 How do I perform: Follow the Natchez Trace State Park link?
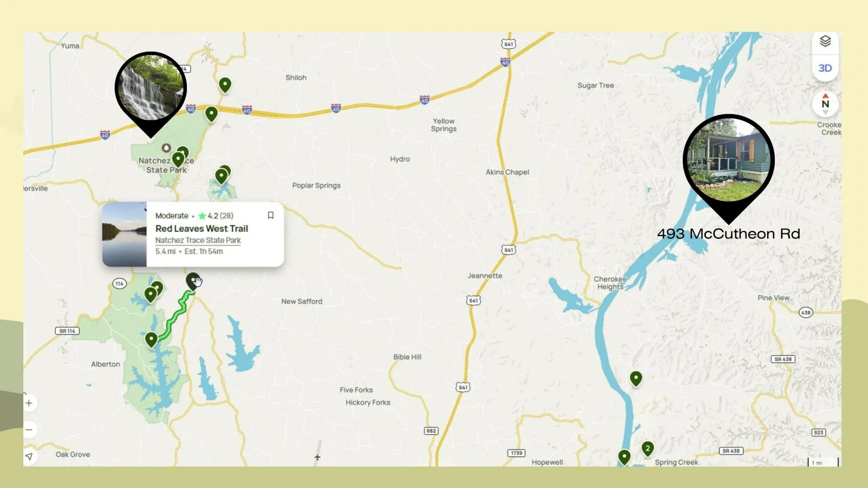click(198, 240)
